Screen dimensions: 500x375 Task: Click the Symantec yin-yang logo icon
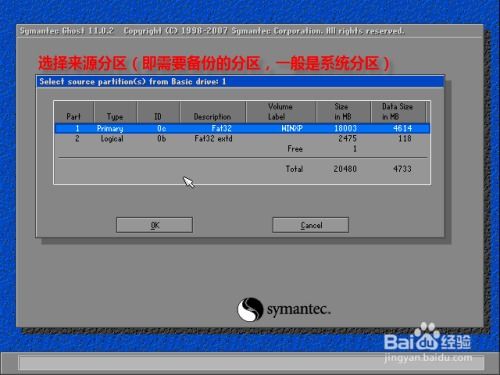tap(250, 309)
